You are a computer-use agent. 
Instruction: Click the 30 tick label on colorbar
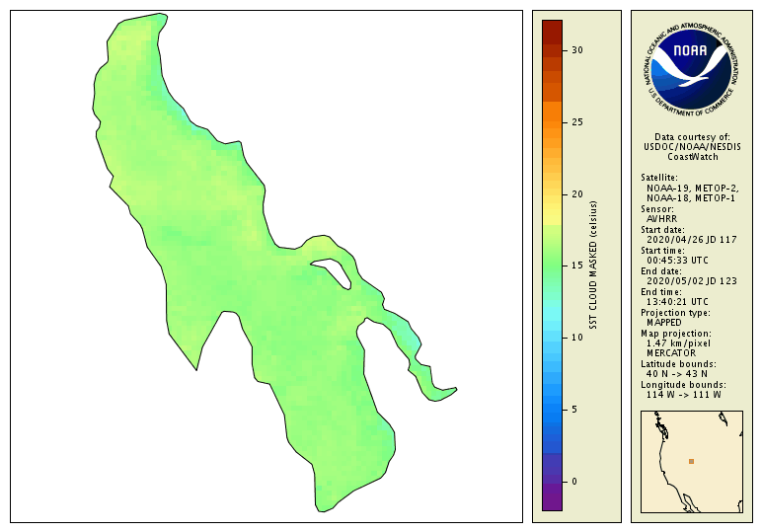tap(576, 50)
